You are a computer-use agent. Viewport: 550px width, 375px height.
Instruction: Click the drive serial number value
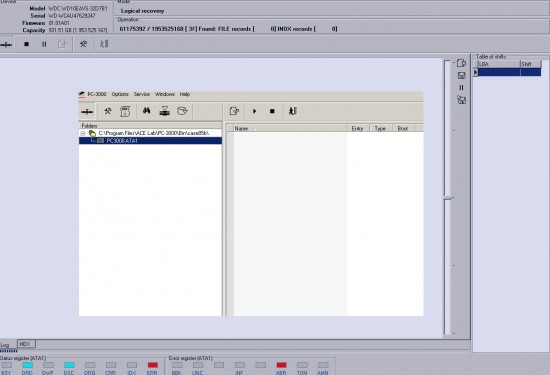[x=72, y=16]
